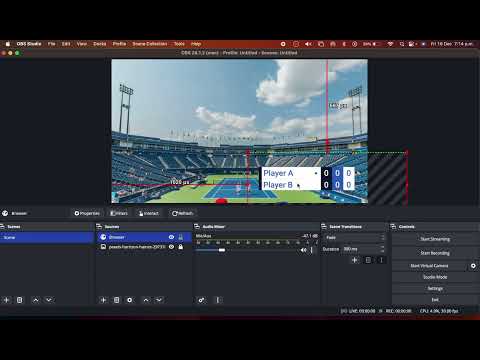
Task: Click Start Virtual Camera
Action: click(x=429, y=266)
